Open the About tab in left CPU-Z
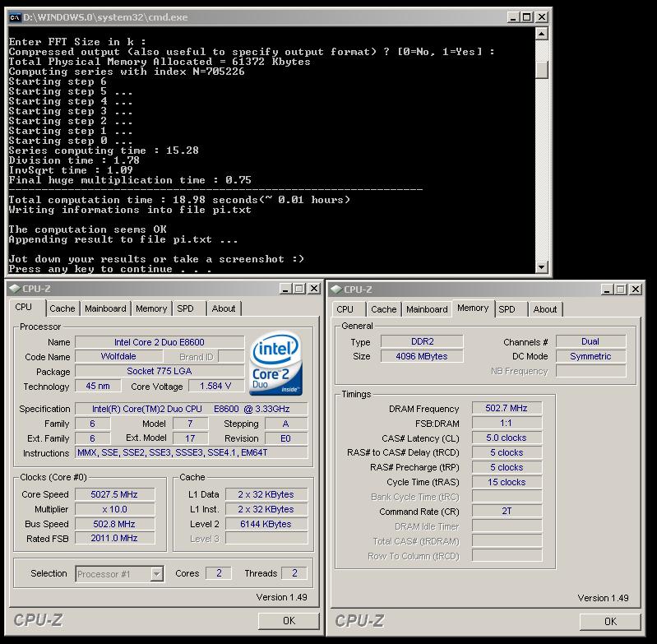The height and width of the screenshot is (644, 657). point(224,308)
